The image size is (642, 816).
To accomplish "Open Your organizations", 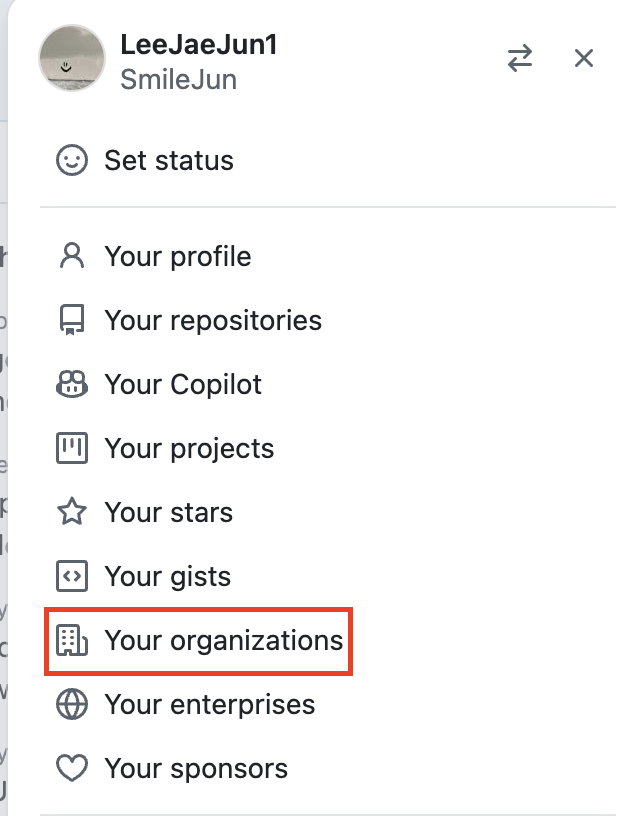I will (223, 641).
